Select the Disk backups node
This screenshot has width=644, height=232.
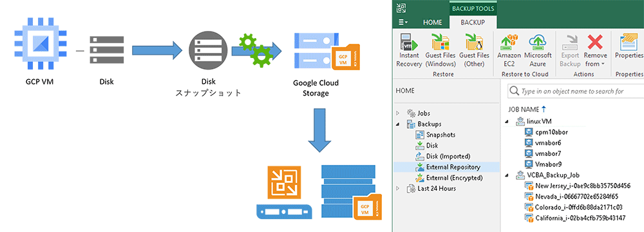click(432, 145)
